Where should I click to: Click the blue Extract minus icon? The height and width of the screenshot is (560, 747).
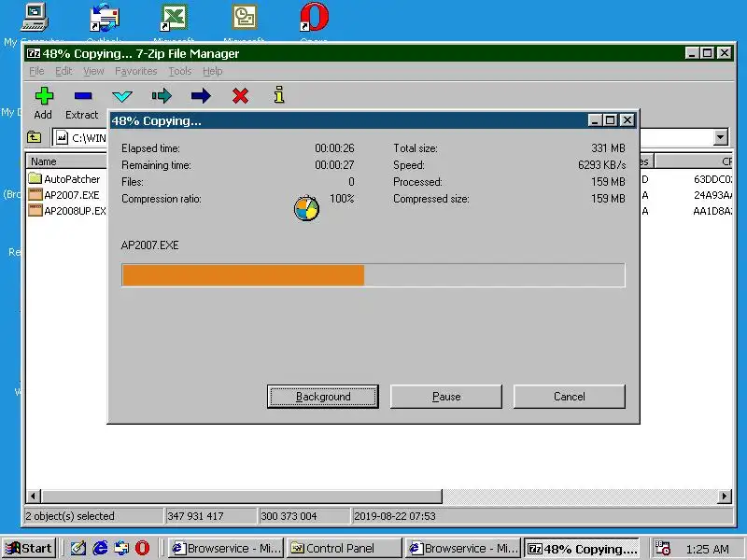tap(83, 96)
